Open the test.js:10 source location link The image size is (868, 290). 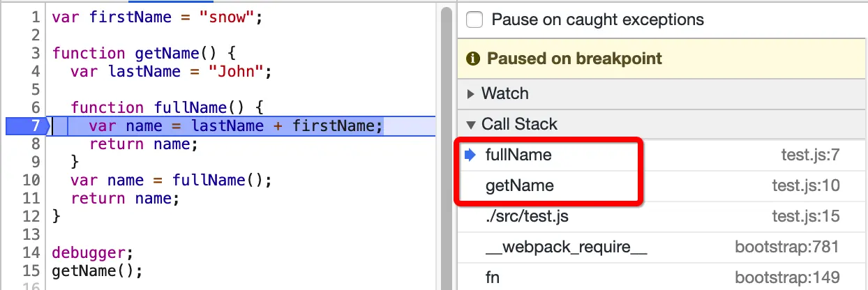click(x=806, y=185)
